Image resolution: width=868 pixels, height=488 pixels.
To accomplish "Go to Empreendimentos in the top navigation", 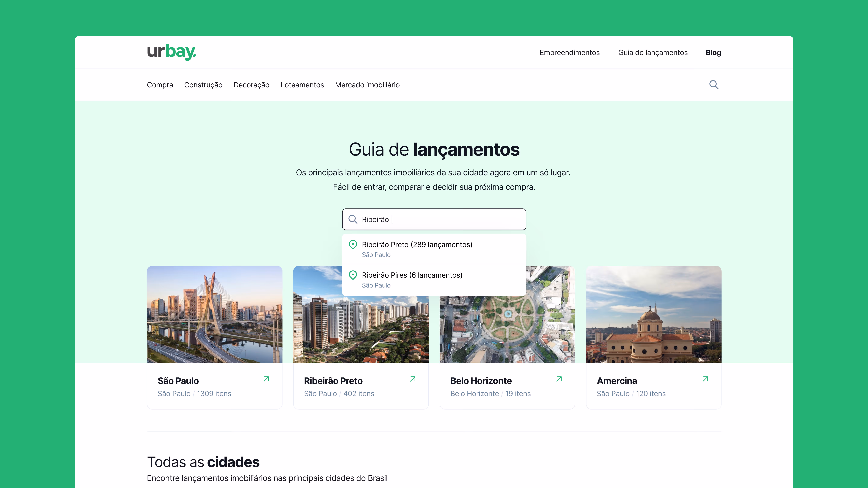I will (569, 53).
